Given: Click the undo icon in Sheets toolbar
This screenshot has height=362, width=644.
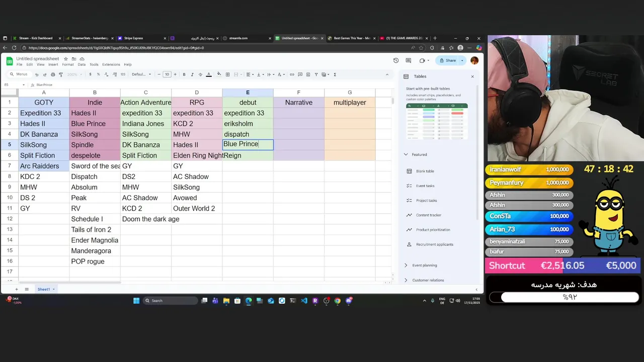Looking at the screenshot, I should (x=37, y=74).
